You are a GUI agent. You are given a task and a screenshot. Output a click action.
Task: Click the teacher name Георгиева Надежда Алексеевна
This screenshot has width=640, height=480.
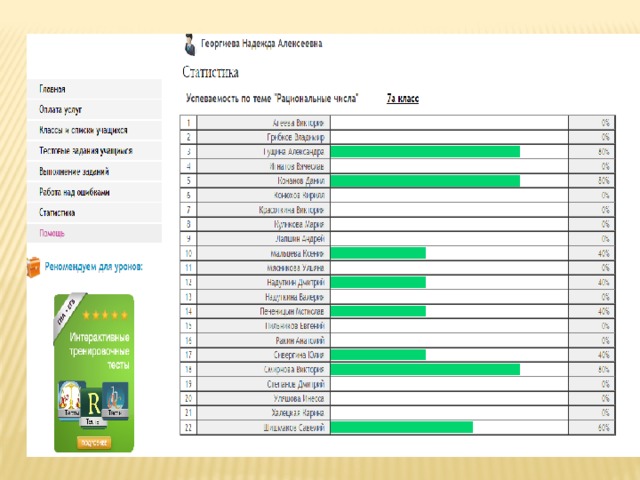[x=262, y=43]
